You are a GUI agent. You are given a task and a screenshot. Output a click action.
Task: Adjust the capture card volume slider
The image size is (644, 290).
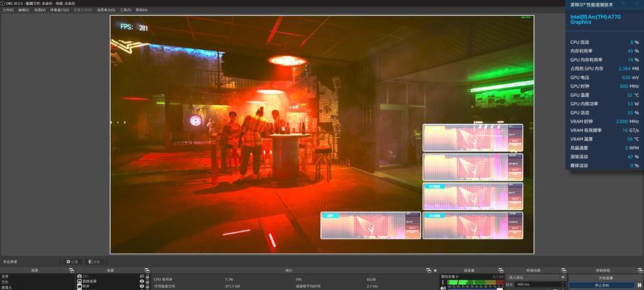pos(475,289)
